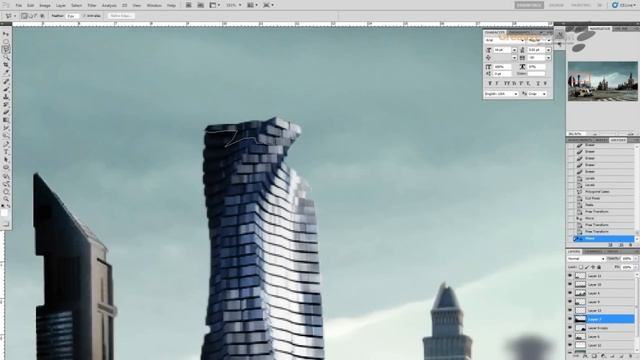This screenshot has height=360, width=640.
Task: Select the Crop tool
Action: tap(6, 65)
